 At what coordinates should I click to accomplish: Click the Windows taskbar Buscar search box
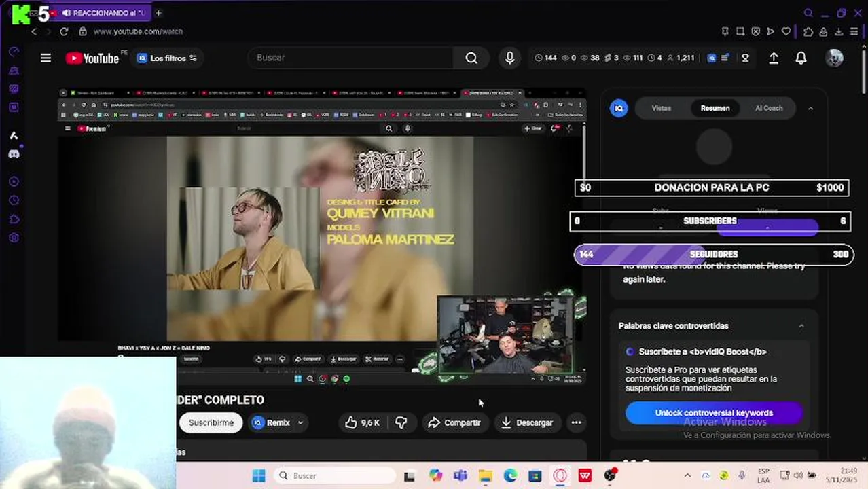[336, 475]
